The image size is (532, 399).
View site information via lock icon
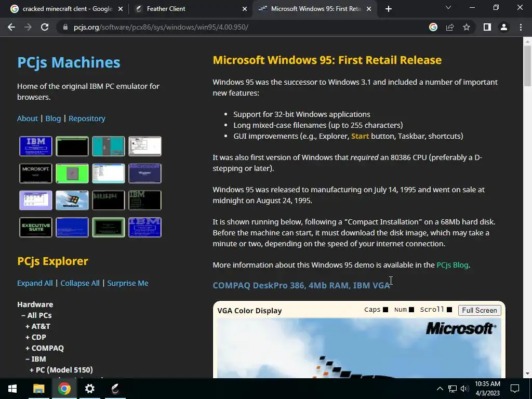pyautogui.click(x=65, y=27)
